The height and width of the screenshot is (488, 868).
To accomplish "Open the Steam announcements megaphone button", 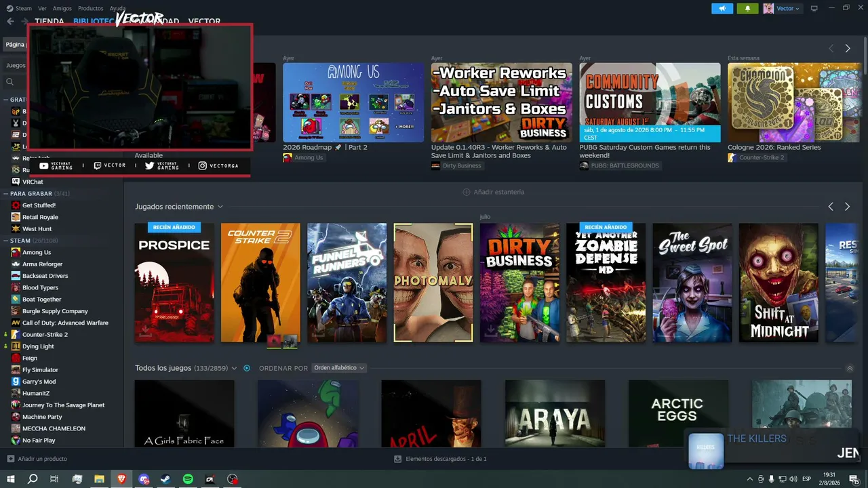I will click(x=722, y=8).
